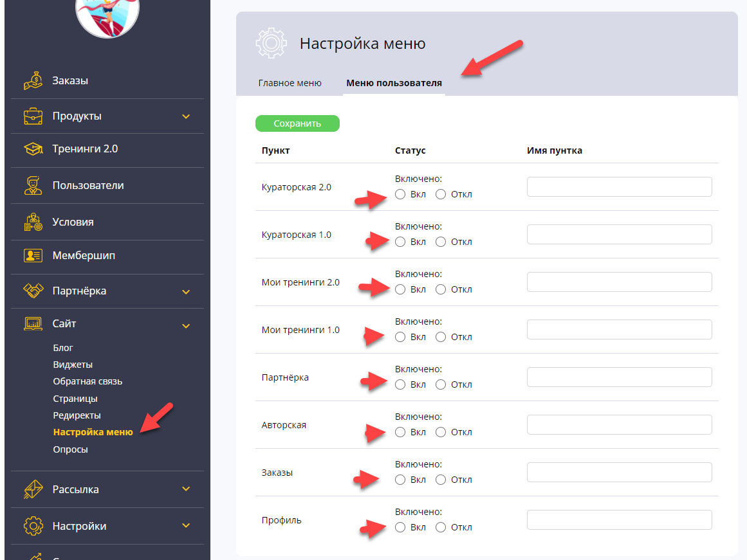The height and width of the screenshot is (560, 747).
Task: Click name field for Кураторская 2.0
Action: (x=620, y=186)
